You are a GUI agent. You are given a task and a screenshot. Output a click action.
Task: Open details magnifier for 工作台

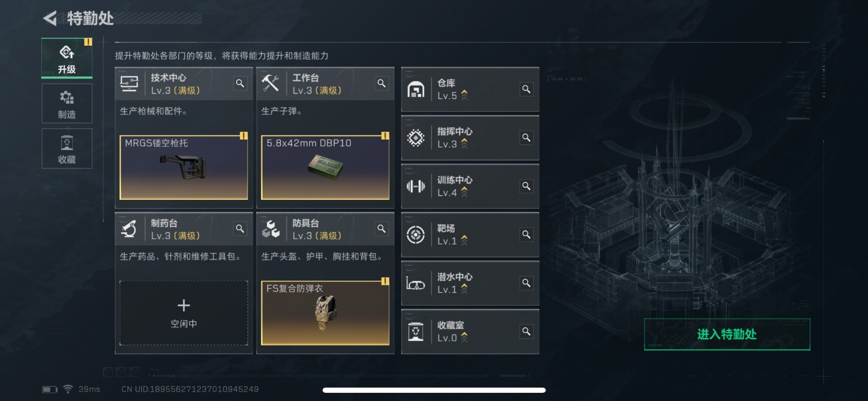pos(382,83)
